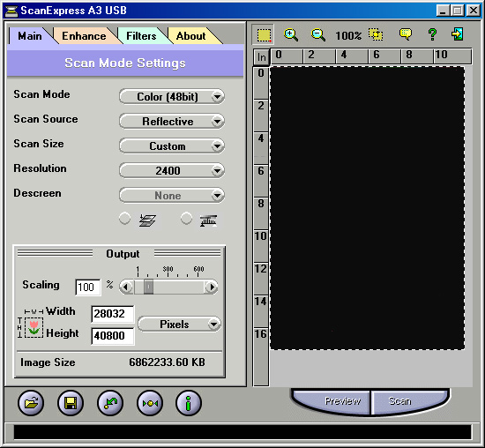Click the scaling slider right arrow

[212, 287]
